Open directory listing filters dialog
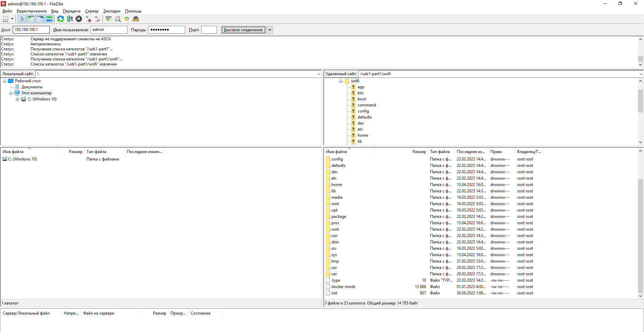Viewport: 644px width, 332px height. click(x=108, y=19)
